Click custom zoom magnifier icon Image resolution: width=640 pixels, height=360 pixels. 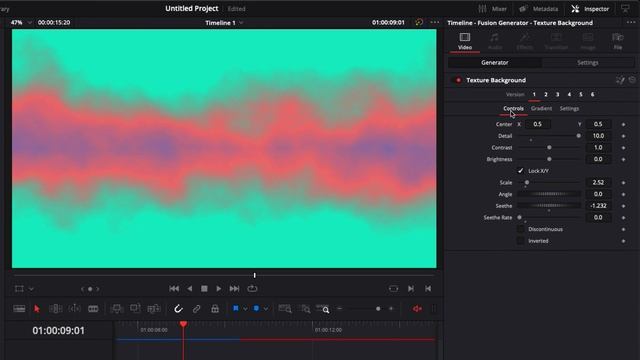coord(323,309)
